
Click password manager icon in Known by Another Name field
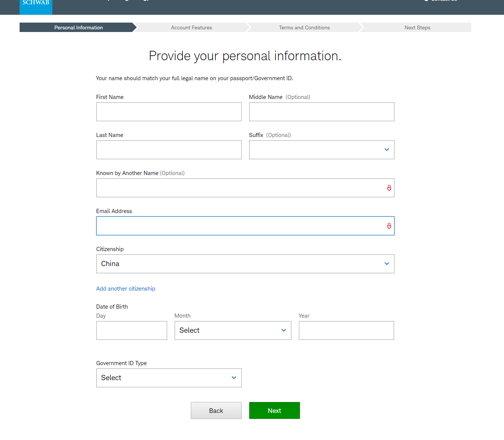pos(389,188)
